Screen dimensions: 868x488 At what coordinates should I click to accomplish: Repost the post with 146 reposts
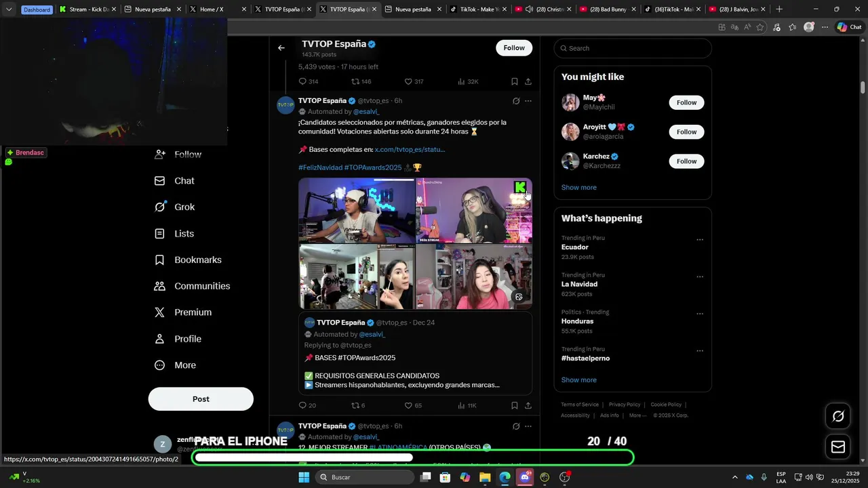click(x=361, y=81)
